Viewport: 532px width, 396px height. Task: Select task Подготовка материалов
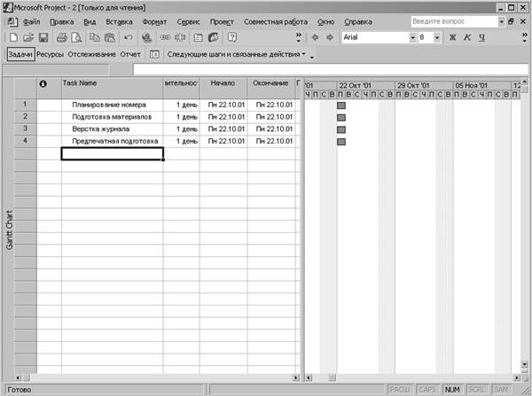coord(112,117)
